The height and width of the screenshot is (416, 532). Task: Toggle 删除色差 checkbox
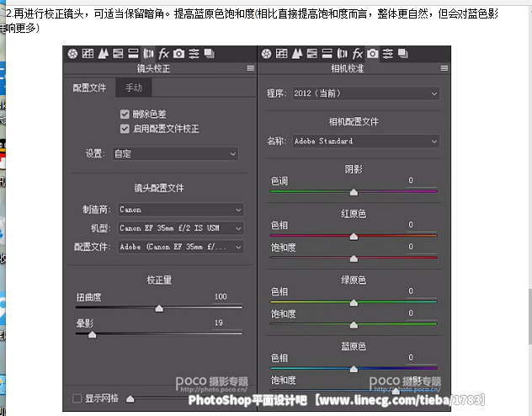pyautogui.click(x=125, y=114)
